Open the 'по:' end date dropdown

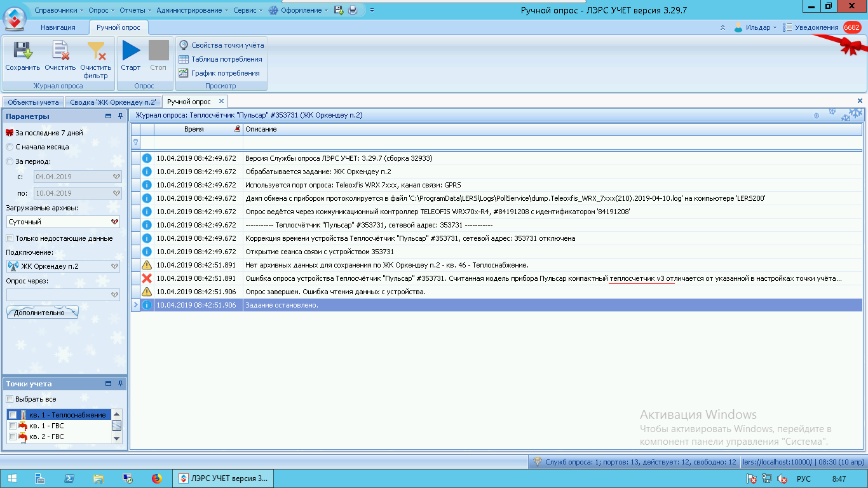pyautogui.click(x=116, y=193)
